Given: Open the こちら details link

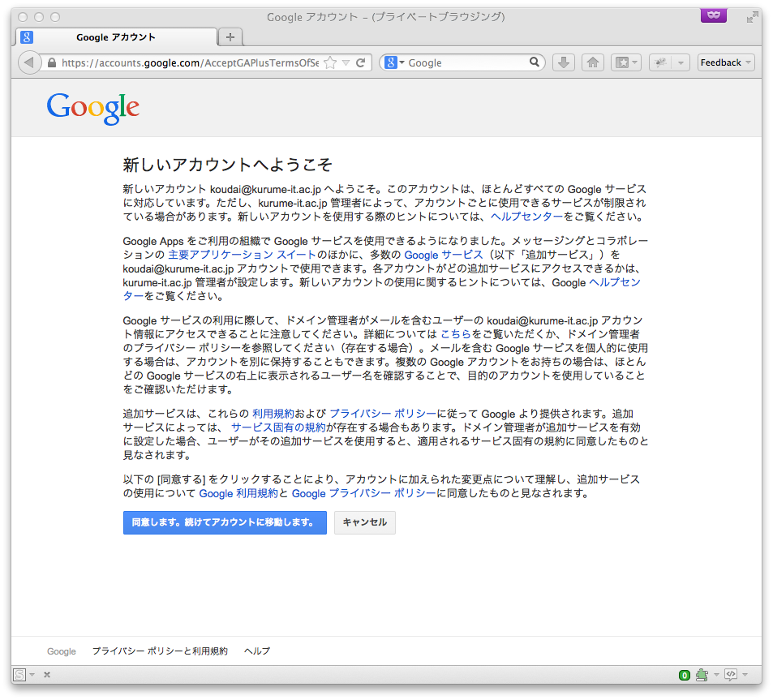Looking at the screenshot, I should [x=456, y=333].
